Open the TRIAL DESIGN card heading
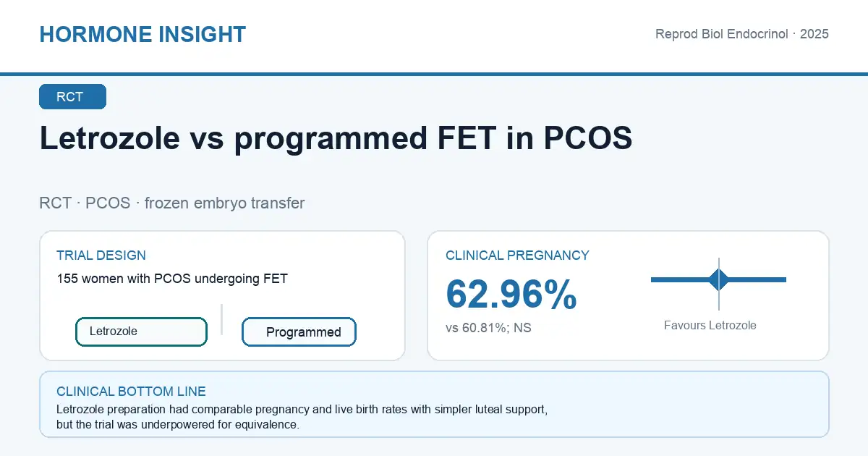 101,256
